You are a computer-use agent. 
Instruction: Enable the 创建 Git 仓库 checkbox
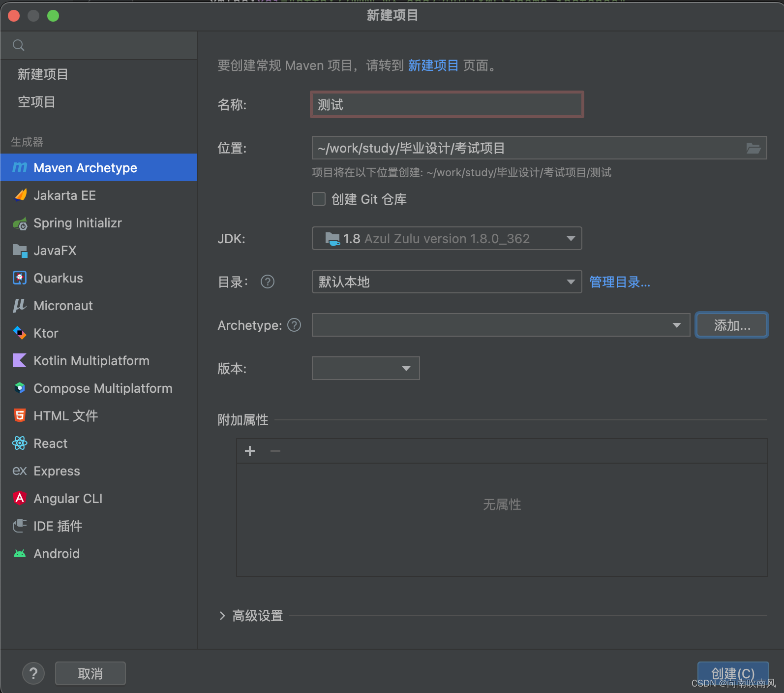(x=319, y=199)
